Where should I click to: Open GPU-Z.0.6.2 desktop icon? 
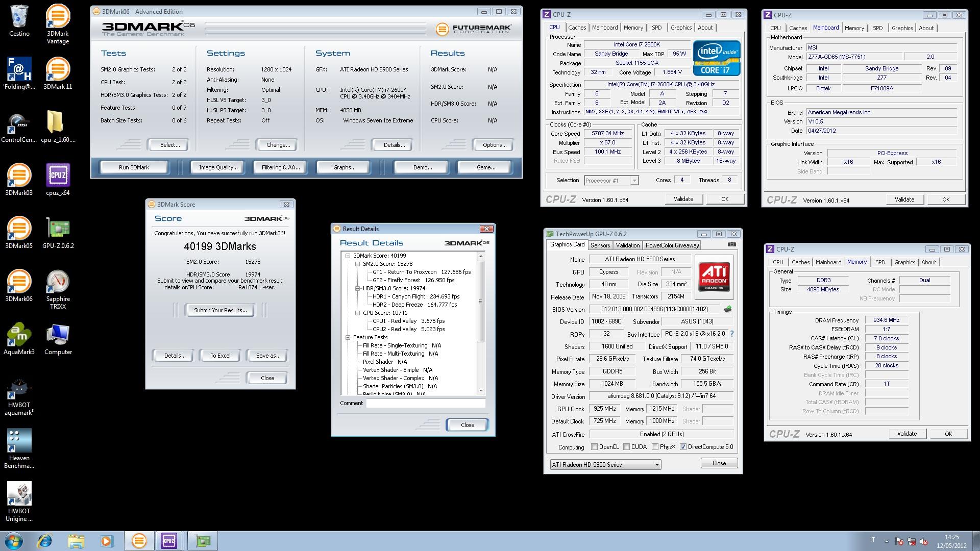[58, 233]
